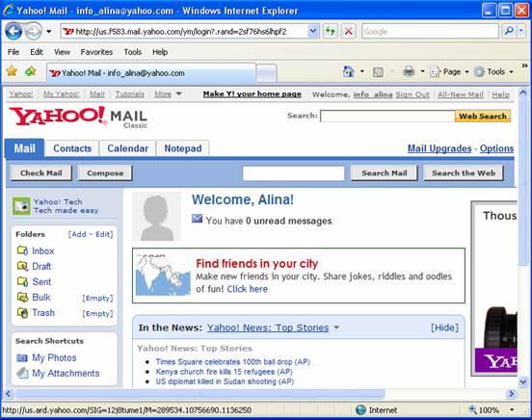The height and width of the screenshot is (420, 532).
Task: Switch to the Contacts tab
Action: click(x=72, y=148)
